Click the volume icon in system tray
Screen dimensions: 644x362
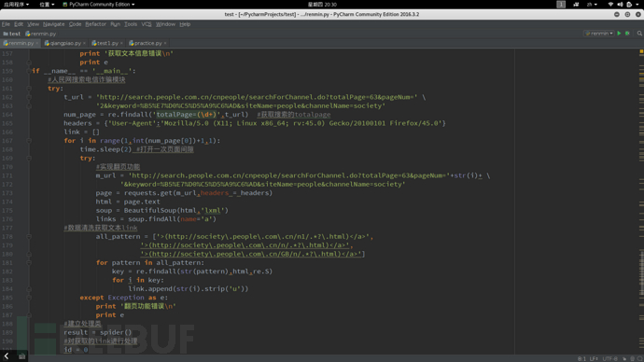pyautogui.click(x=620, y=4)
